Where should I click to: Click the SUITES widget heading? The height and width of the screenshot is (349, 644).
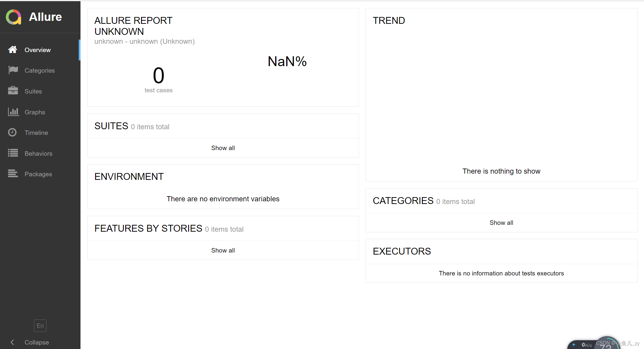point(111,126)
